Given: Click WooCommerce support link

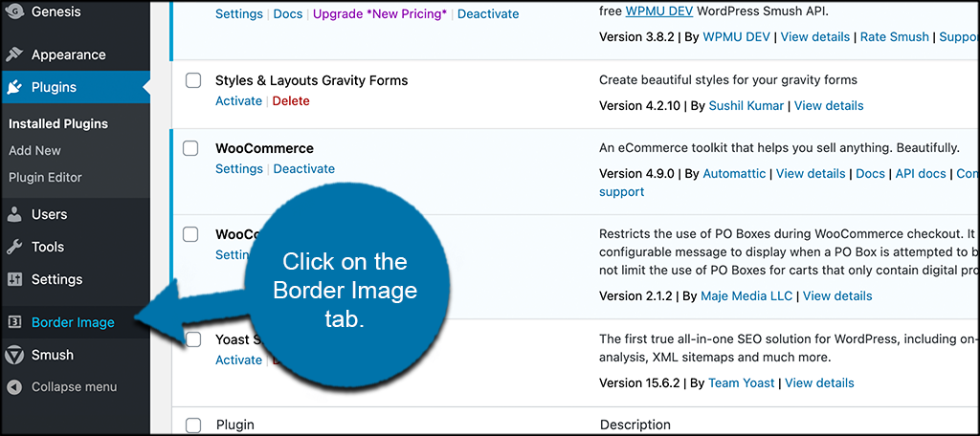Looking at the screenshot, I should (x=621, y=192).
